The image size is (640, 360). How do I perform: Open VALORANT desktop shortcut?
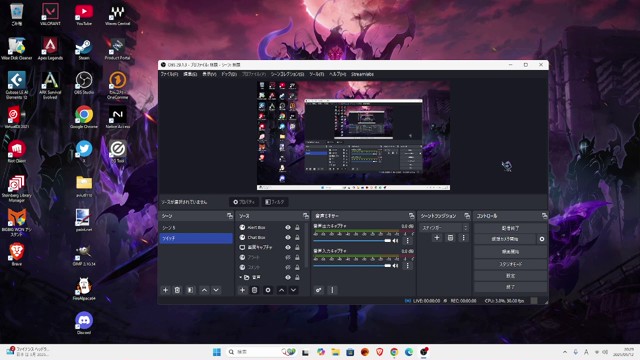[50, 15]
